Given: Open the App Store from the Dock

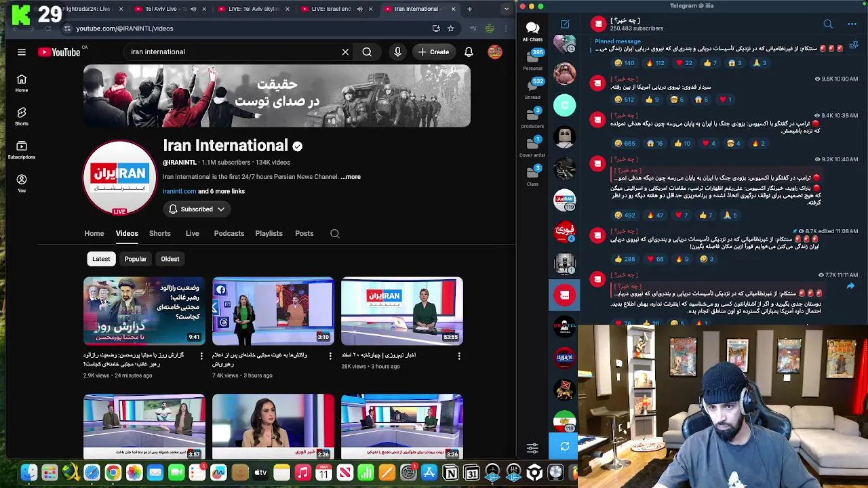Looking at the screenshot, I should tap(429, 472).
